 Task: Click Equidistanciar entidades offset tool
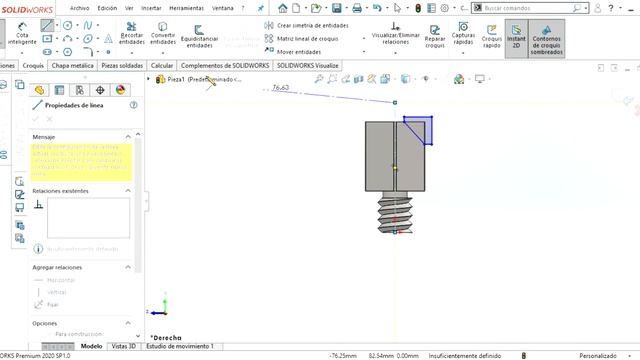[199, 36]
